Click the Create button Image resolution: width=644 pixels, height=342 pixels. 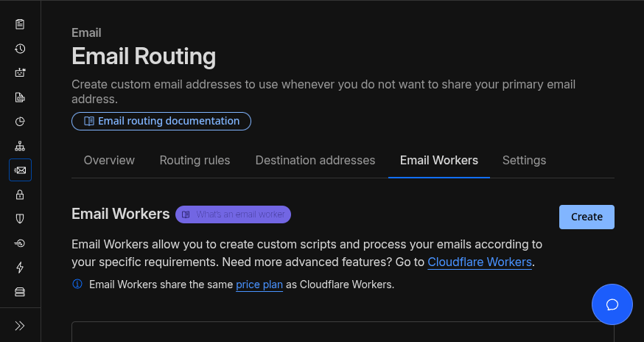[587, 217]
